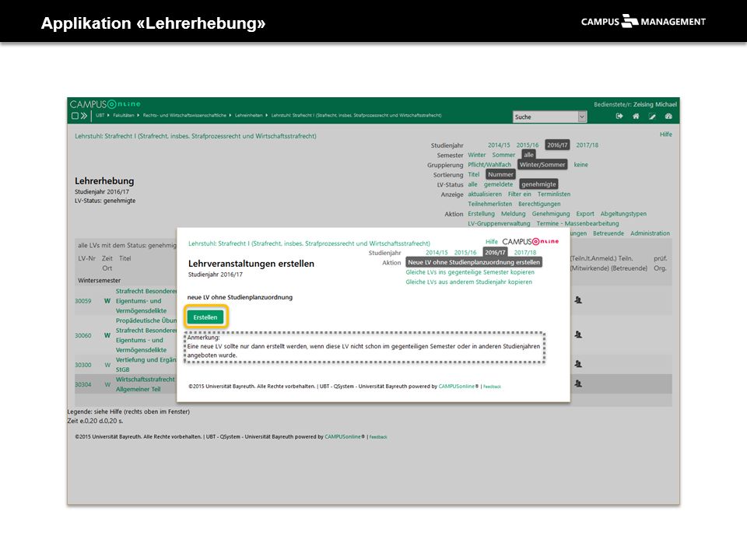Click the Fakultäten breadcrumb
Screen dimensions: 747x560
pos(124,115)
